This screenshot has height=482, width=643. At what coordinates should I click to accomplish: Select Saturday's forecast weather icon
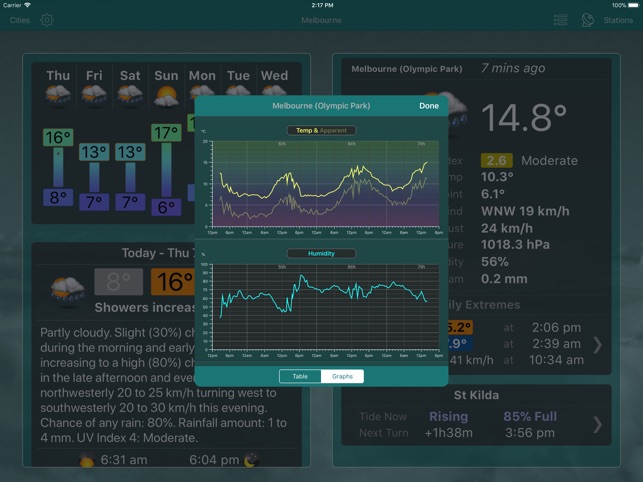pyautogui.click(x=130, y=95)
